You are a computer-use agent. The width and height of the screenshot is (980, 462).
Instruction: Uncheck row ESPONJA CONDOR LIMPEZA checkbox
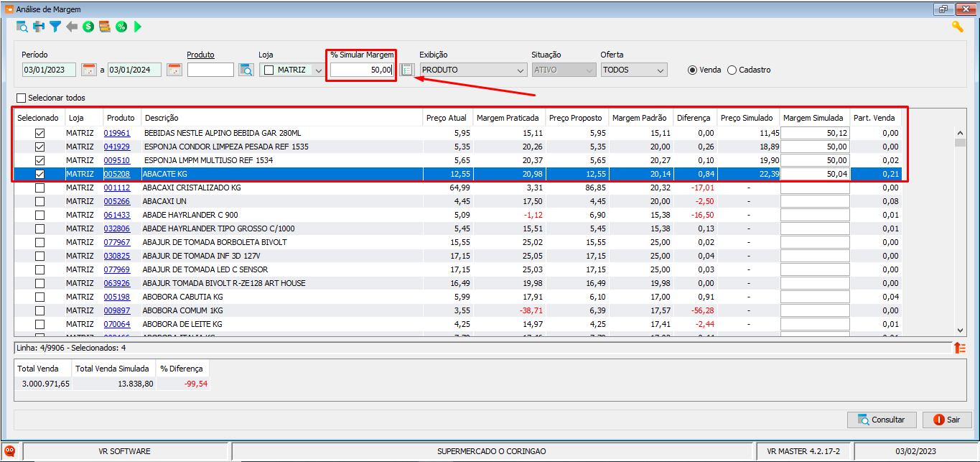[39, 147]
